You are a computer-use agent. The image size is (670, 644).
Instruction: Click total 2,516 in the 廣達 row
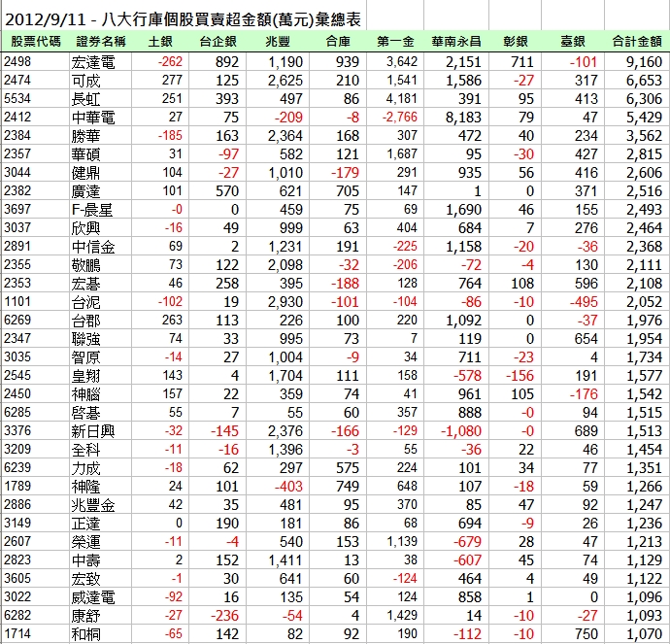[x=644, y=191]
